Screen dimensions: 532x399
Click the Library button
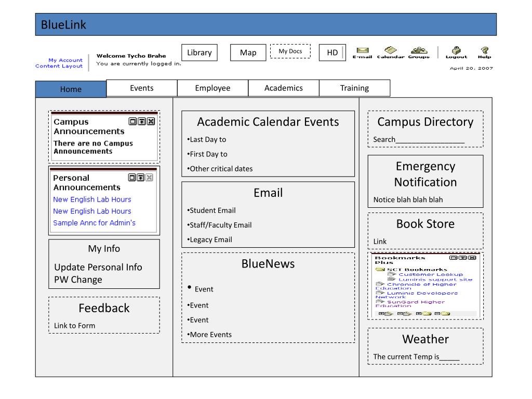[x=199, y=52]
